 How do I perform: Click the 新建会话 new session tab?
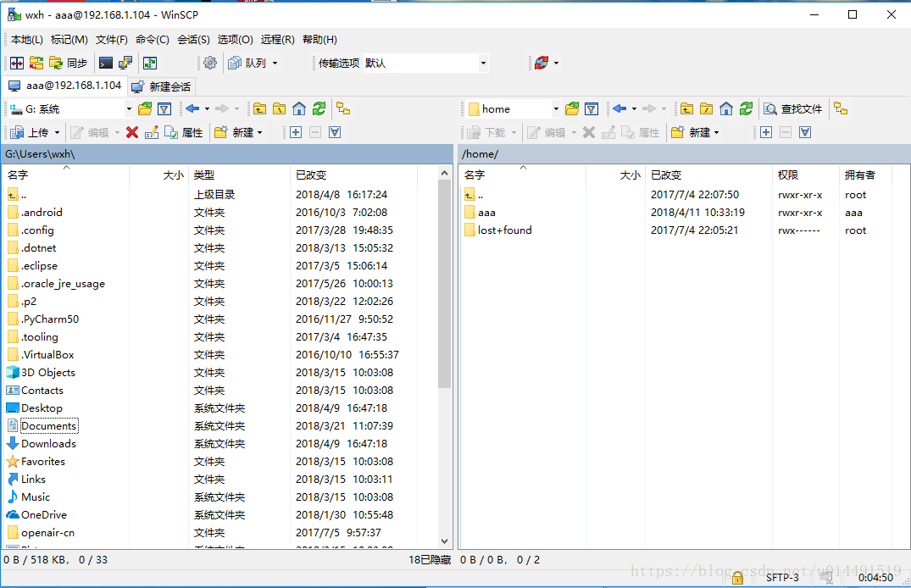[x=162, y=86]
